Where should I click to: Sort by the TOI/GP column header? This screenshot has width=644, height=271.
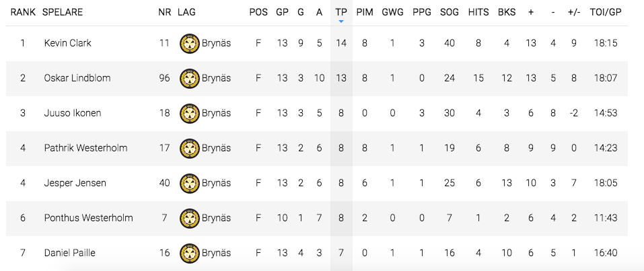click(606, 12)
